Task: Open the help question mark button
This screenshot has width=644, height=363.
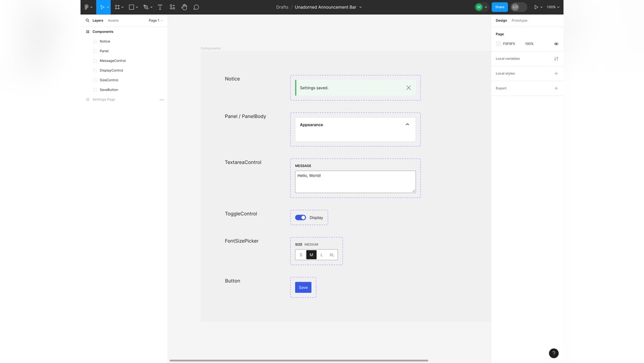Action: coord(554,353)
